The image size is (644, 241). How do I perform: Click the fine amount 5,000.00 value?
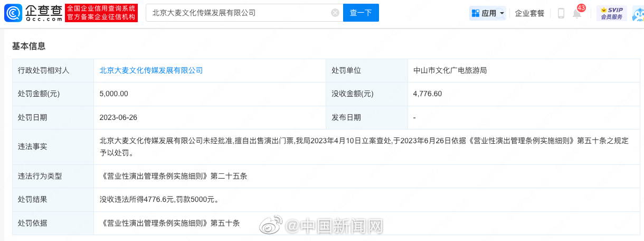(x=114, y=94)
